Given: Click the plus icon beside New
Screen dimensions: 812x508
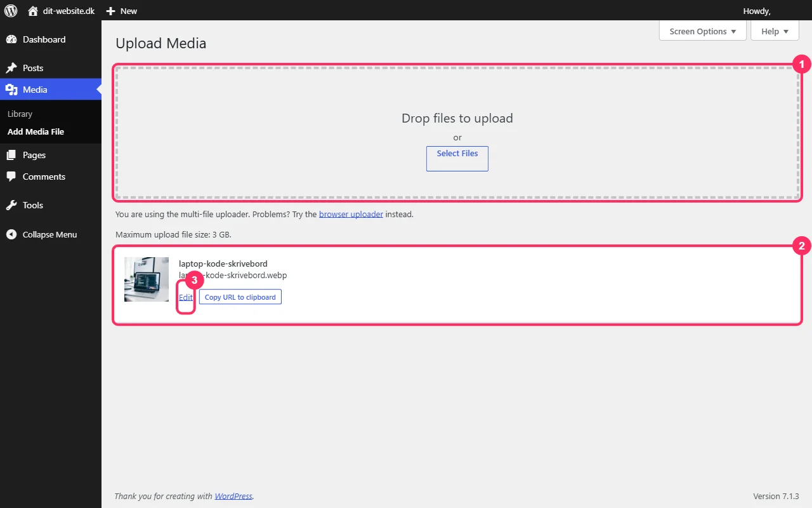Looking at the screenshot, I should pos(110,11).
